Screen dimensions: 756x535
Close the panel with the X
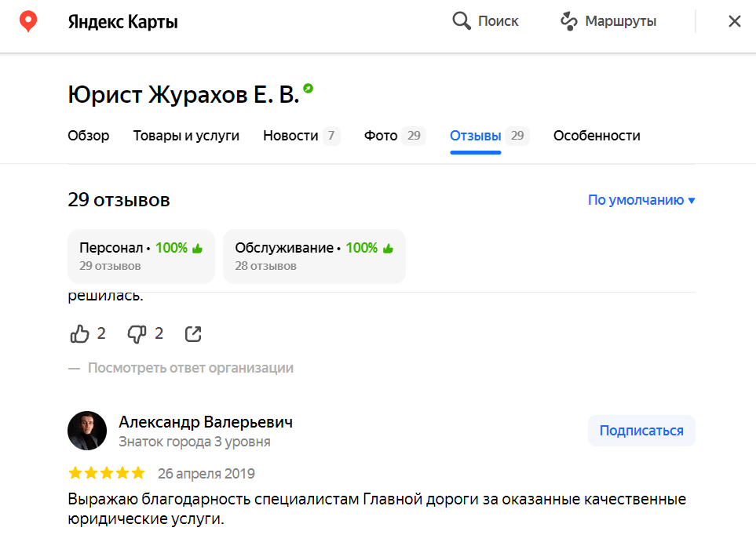pos(734,21)
